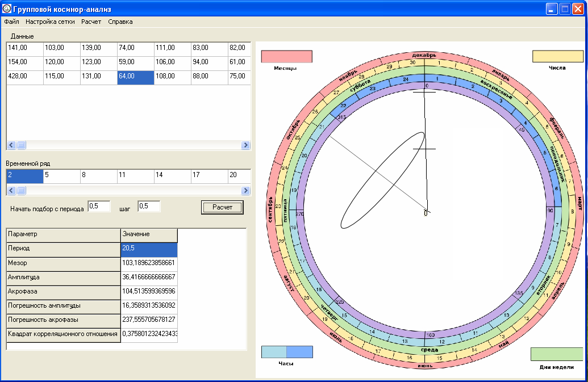Click the Акрофаза value 104,513599369596

pos(149,292)
